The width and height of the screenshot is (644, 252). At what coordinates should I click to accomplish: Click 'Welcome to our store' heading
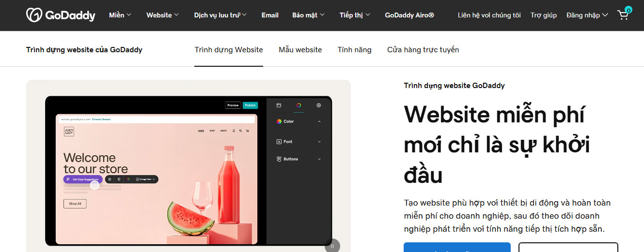point(95,163)
